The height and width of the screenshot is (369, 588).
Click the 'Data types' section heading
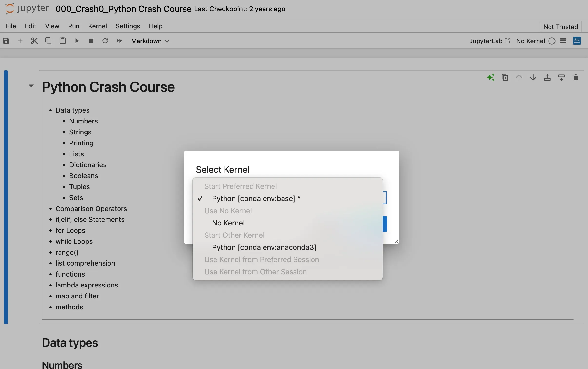pos(70,343)
